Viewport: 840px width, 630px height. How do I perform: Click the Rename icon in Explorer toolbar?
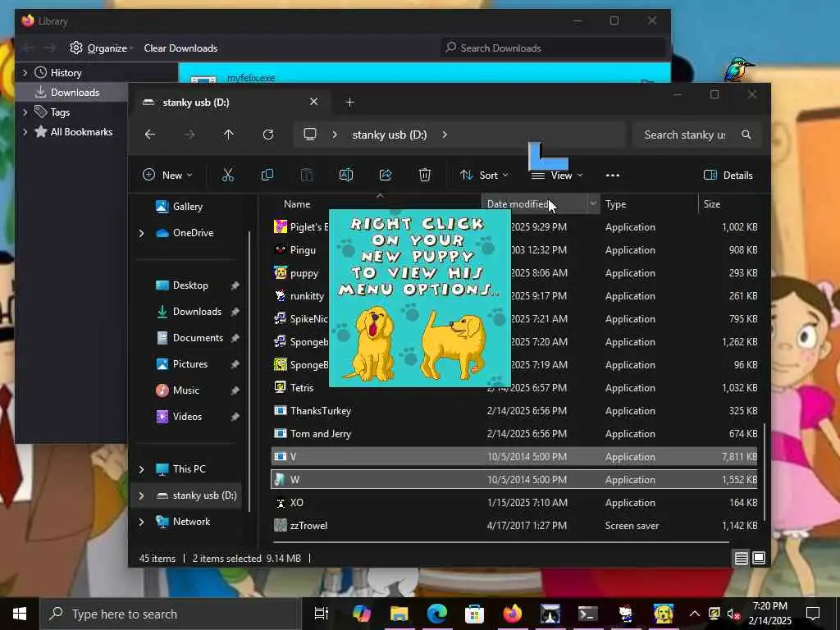pyautogui.click(x=345, y=175)
